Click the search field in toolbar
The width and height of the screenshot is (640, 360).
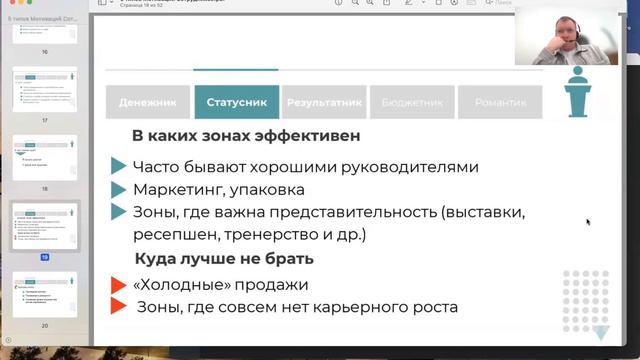(499, 2)
